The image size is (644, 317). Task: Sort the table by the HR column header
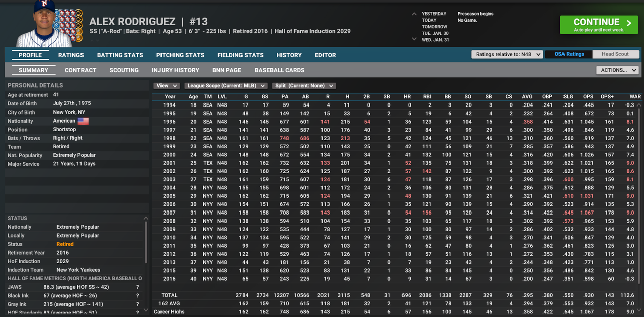coord(407,97)
